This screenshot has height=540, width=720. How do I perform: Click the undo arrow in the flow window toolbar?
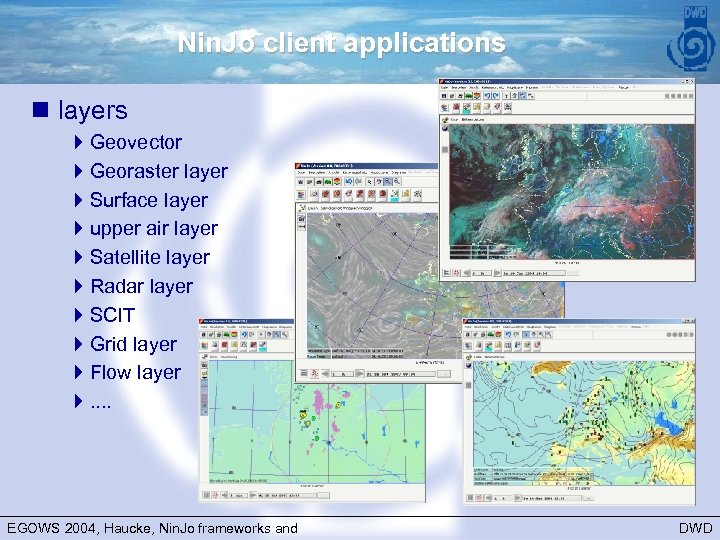[x=349, y=182]
